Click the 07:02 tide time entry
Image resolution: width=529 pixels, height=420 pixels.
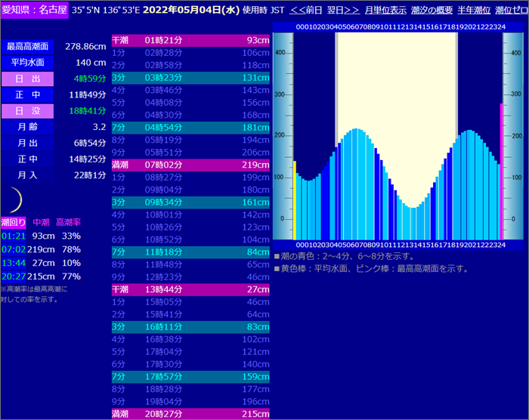tap(14, 249)
